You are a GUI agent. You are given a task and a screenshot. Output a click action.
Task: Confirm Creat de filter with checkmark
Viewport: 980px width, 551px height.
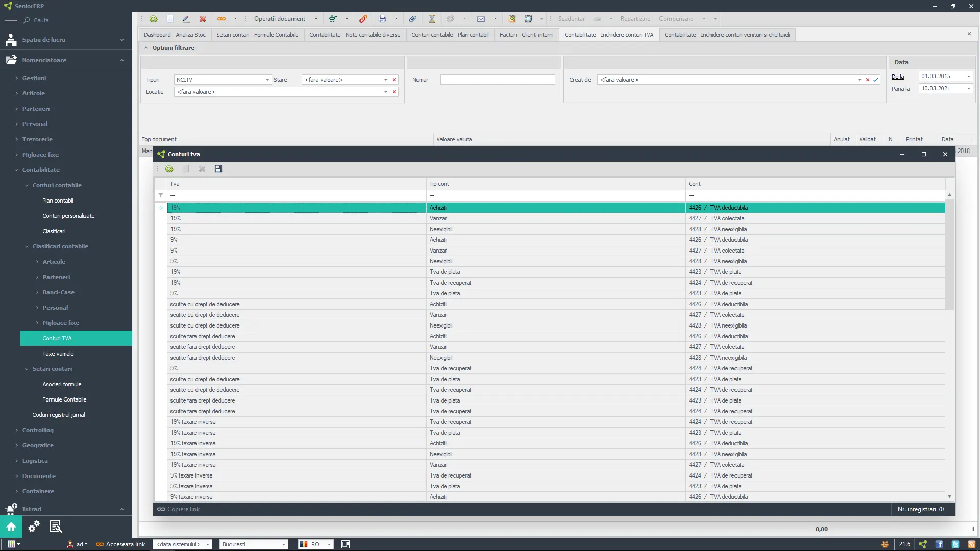(876, 80)
